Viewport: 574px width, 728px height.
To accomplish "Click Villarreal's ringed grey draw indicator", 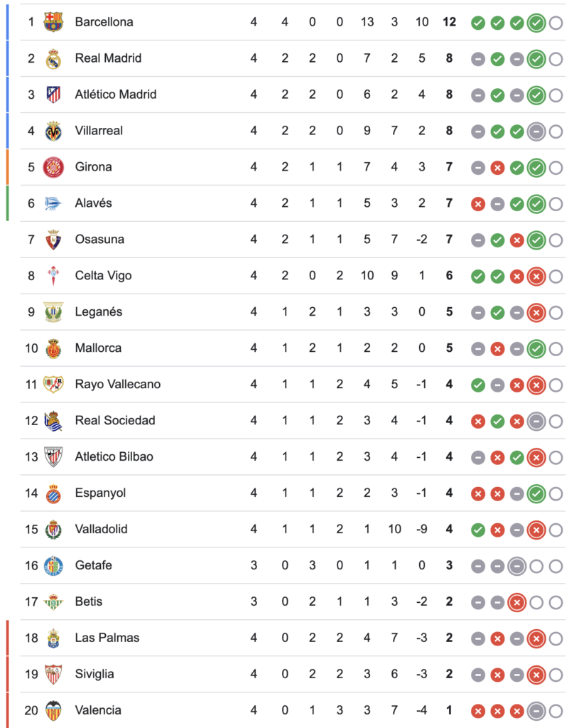I will [x=536, y=132].
